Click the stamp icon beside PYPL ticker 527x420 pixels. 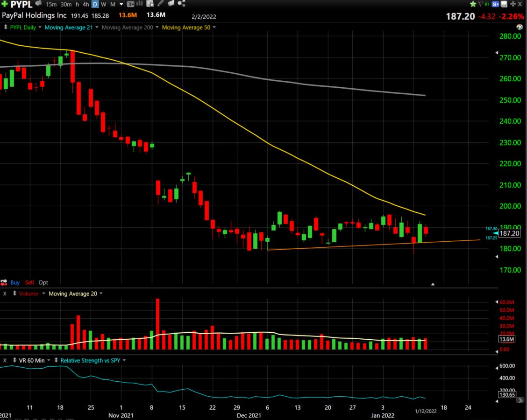(39, 4)
